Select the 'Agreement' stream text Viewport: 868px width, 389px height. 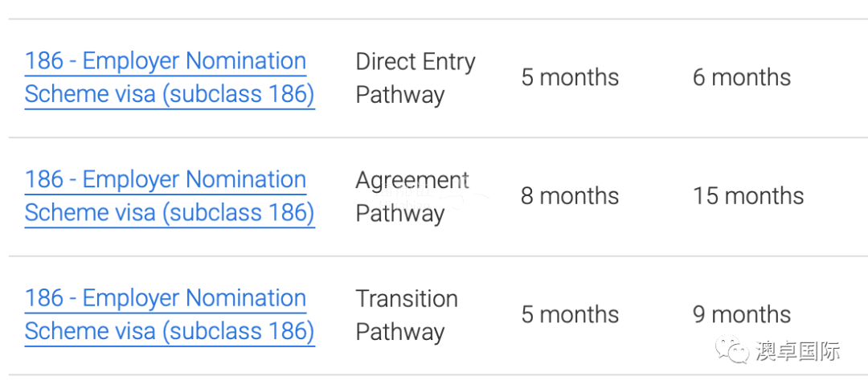coord(412,180)
